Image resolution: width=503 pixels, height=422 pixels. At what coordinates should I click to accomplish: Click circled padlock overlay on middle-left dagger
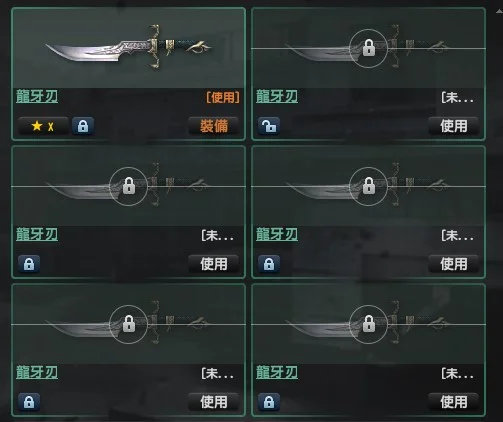click(x=129, y=186)
